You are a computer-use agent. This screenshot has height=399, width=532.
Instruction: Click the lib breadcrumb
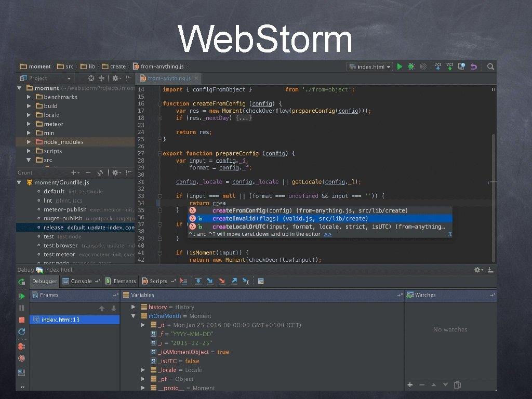[88, 66]
